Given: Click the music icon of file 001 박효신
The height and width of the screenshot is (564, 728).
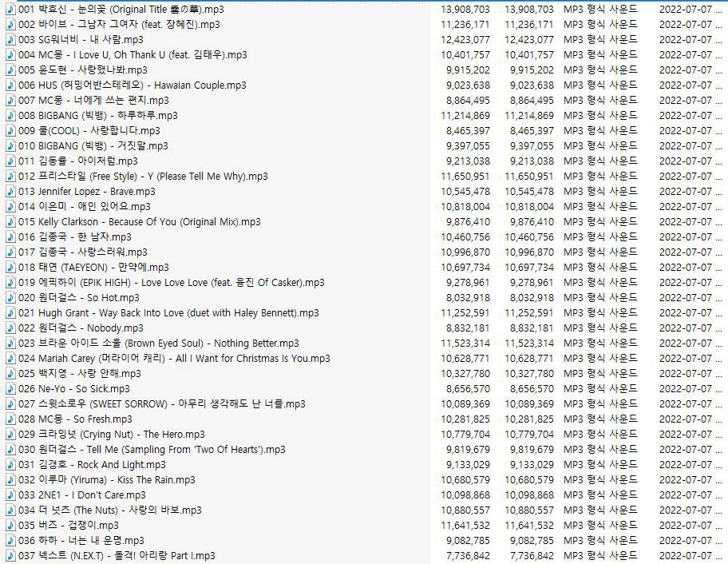Looking at the screenshot, I should [x=10, y=10].
